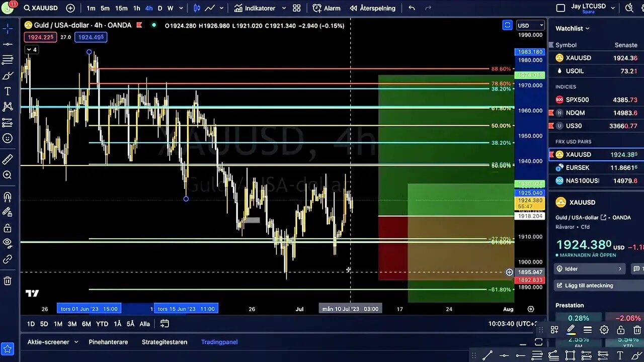This screenshot has width=644, height=362.
Task: Select the text tool in left sidebar
Action: [8, 91]
